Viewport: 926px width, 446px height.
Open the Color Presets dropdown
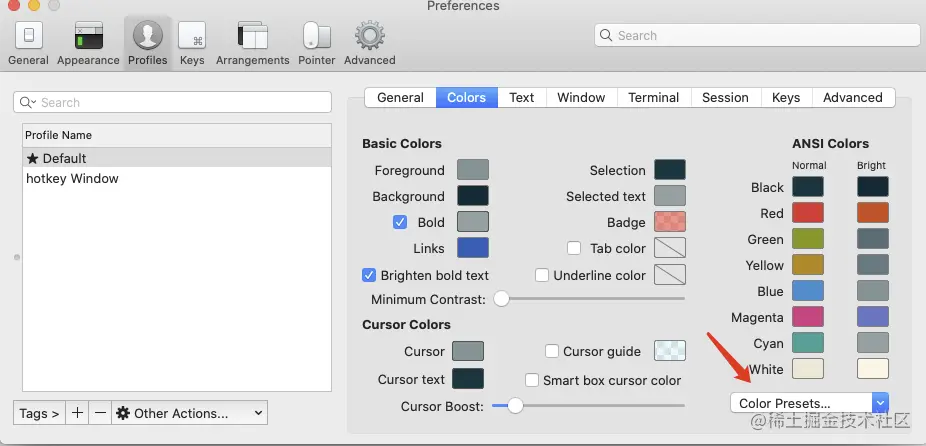point(810,403)
